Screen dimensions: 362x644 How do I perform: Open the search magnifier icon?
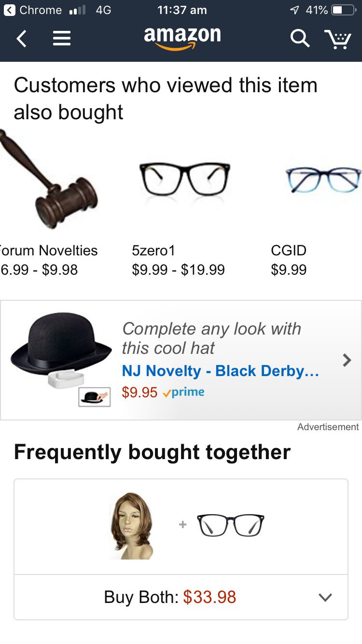(x=300, y=38)
